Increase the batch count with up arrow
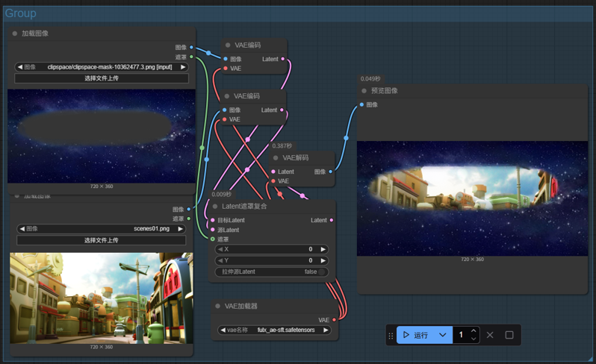This screenshot has width=596, height=364. point(474,331)
